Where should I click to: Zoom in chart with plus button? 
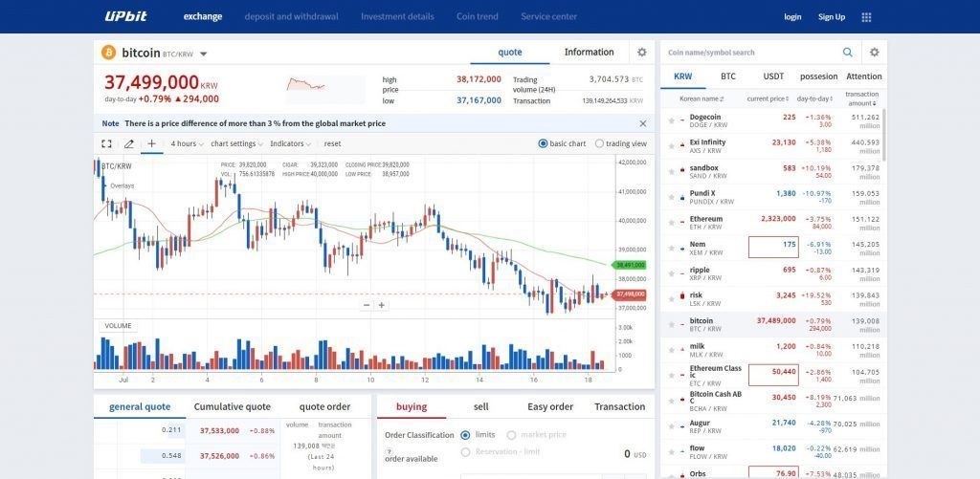[x=381, y=305]
